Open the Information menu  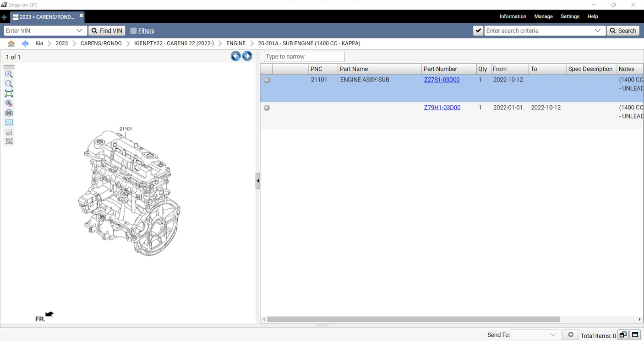point(513,16)
